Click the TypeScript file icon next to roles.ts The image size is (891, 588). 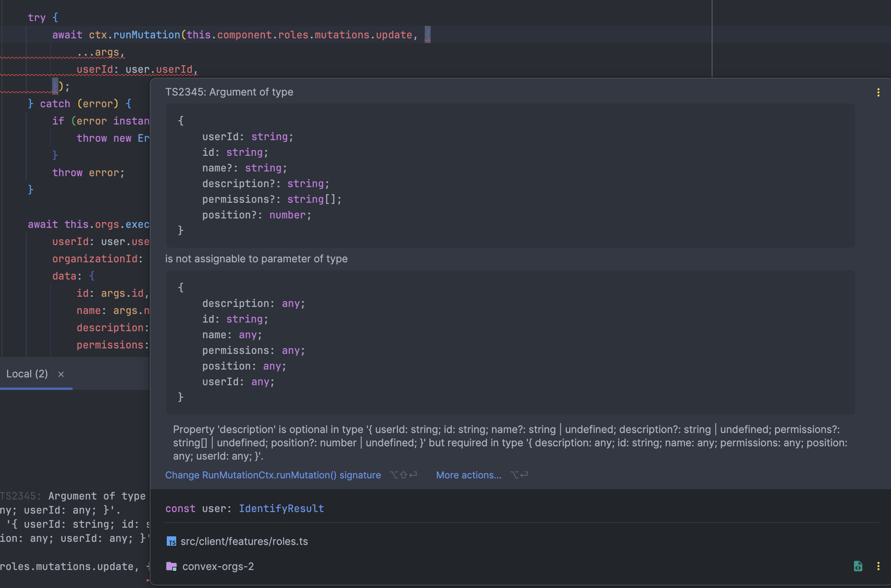(171, 541)
